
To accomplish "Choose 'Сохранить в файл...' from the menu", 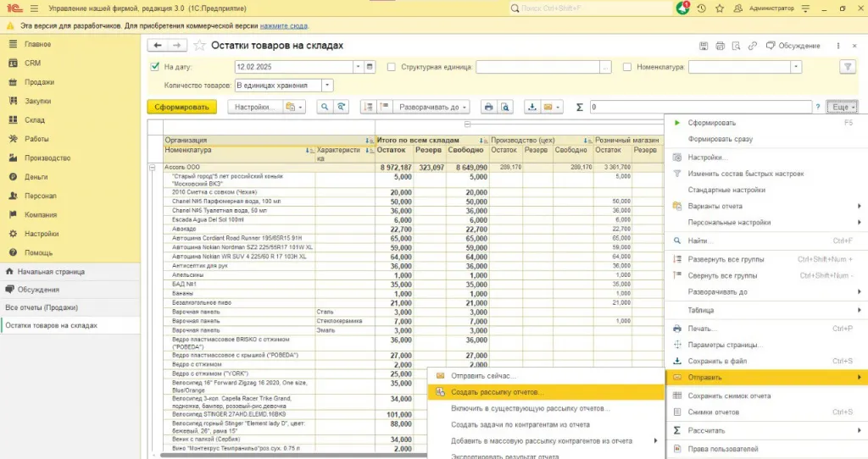I will (x=717, y=361).
